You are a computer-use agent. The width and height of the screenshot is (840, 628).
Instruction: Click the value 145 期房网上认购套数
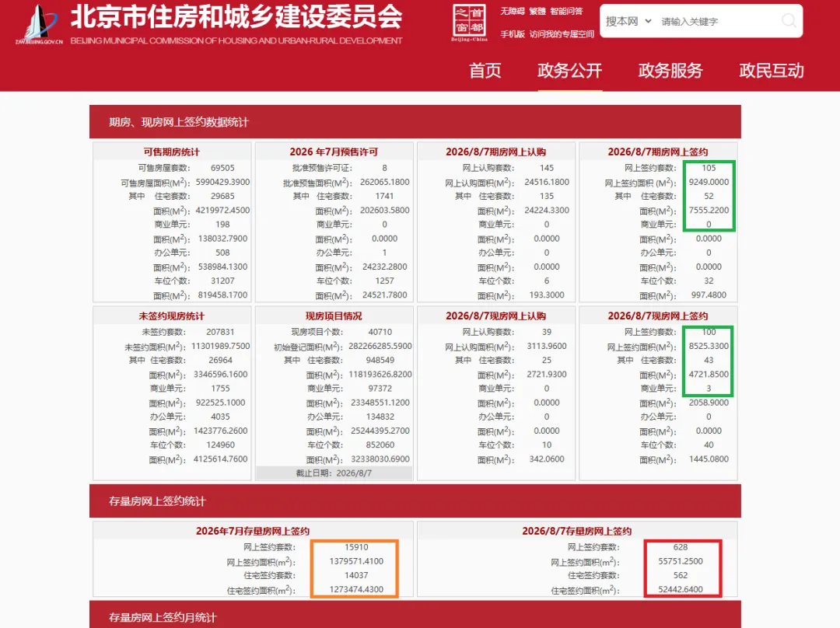pos(547,168)
